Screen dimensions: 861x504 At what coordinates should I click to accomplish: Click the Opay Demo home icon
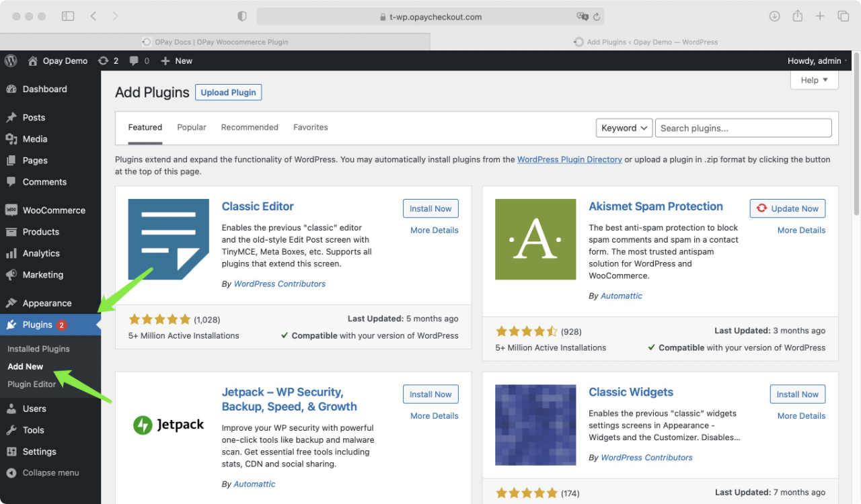(33, 60)
